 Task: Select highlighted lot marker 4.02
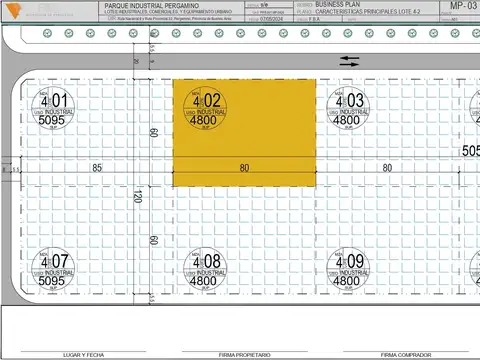[x=205, y=108]
